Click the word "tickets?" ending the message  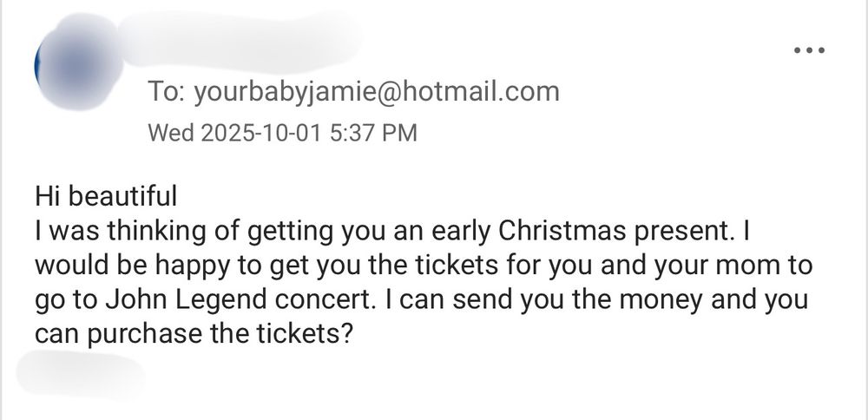click(303, 334)
